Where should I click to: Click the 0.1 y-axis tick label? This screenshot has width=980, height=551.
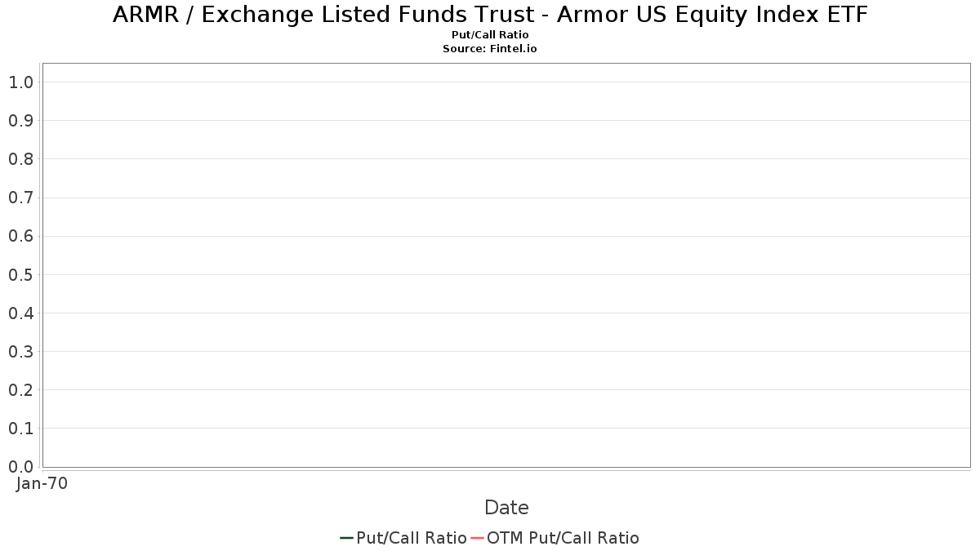coord(21,429)
